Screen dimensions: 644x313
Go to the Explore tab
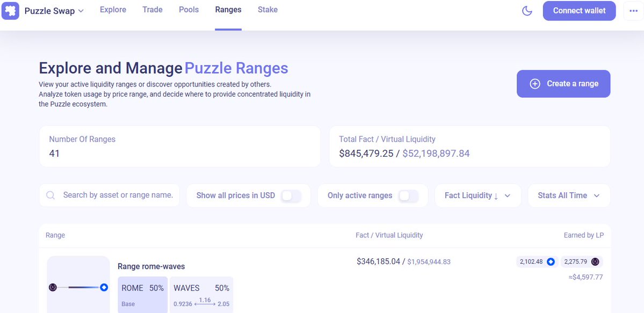pos(113,10)
